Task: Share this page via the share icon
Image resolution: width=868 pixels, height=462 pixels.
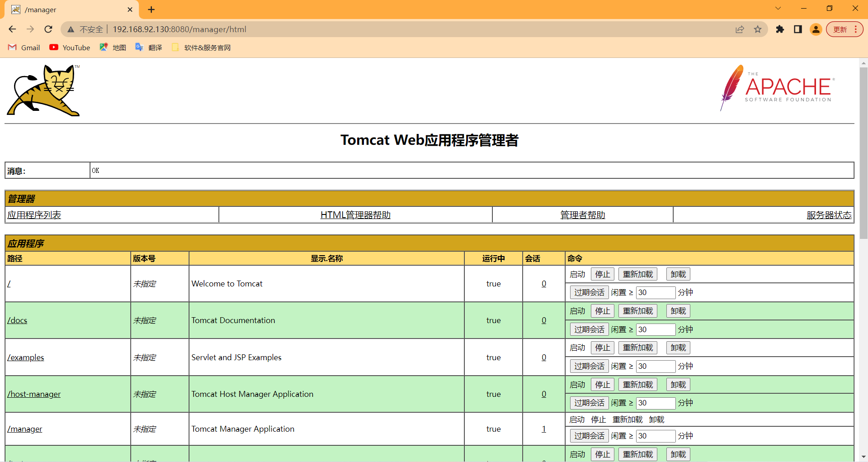Action: (x=740, y=29)
